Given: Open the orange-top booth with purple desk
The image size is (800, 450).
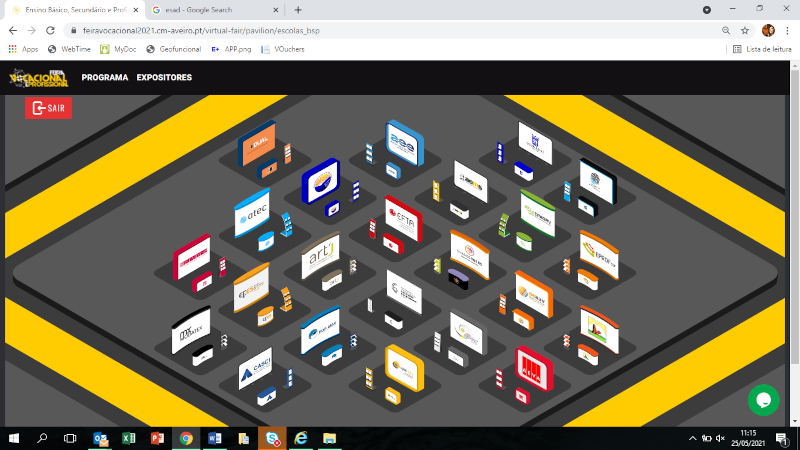Looking at the screenshot, I should (x=469, y=255).
